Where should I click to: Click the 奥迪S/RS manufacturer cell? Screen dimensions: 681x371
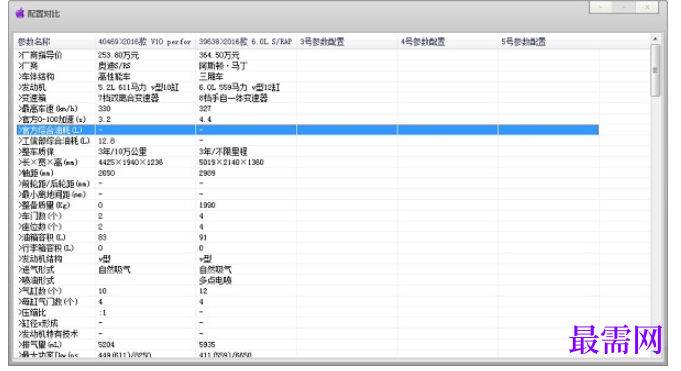114,66
